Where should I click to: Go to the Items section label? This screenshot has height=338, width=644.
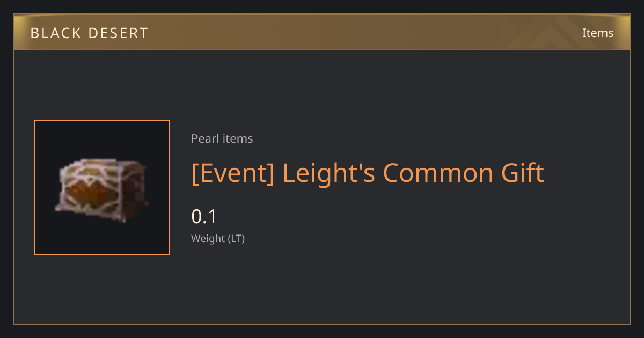pyautogui.click(x=598, y=33)
